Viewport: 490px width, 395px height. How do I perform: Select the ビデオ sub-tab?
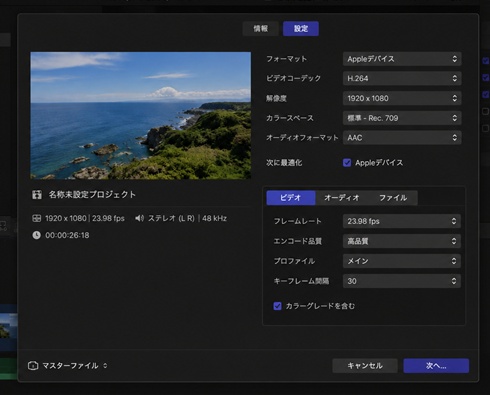point(291,198)
